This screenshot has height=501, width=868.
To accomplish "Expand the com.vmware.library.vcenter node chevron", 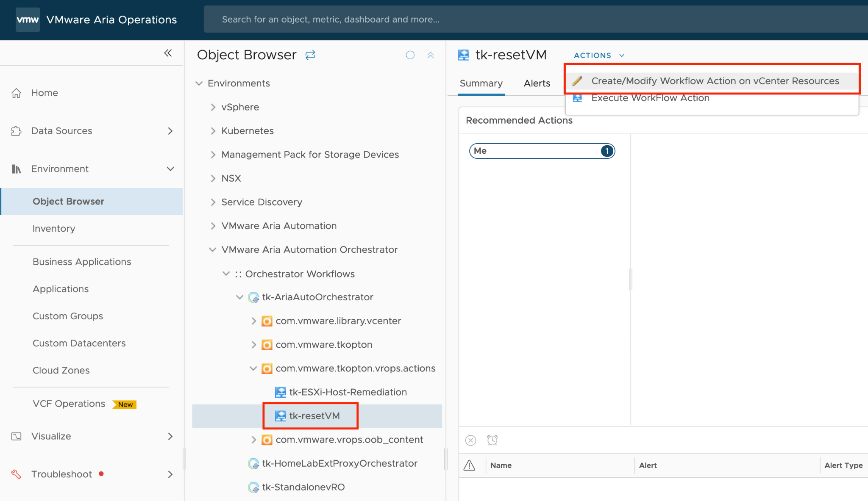I will 253,321.
